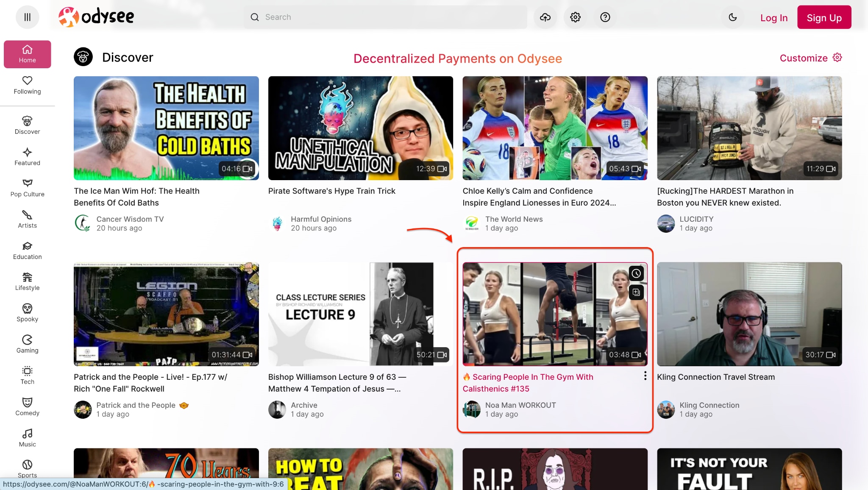The height and width of the screenshot is (490, 868).
Task: Add the calisthenics video to a playlist
Action: coord(636,292)
